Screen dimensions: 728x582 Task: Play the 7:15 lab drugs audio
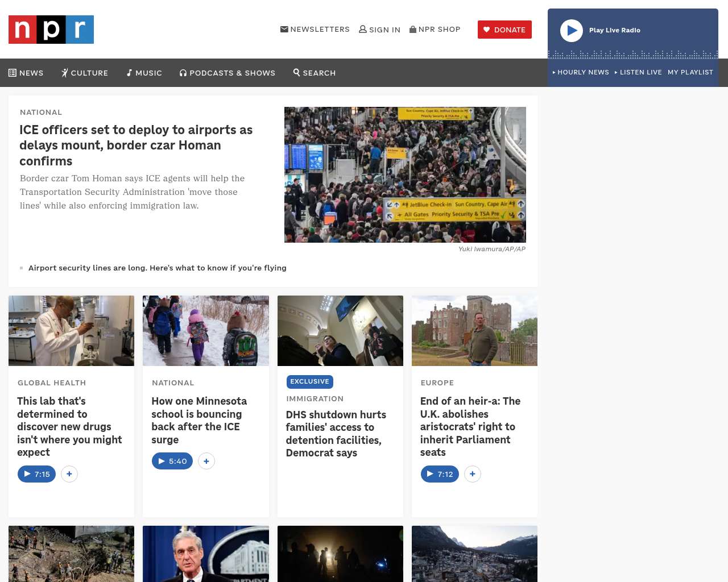[36, 474]
